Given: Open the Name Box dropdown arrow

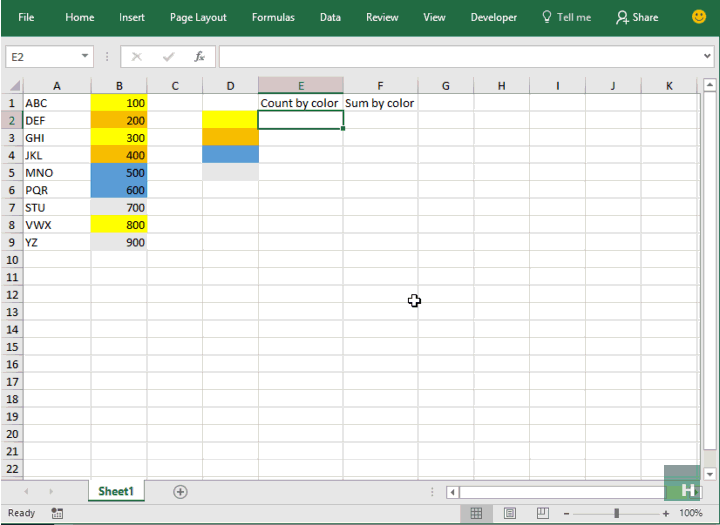Looking at the screenshot, I should click(85, 56).
